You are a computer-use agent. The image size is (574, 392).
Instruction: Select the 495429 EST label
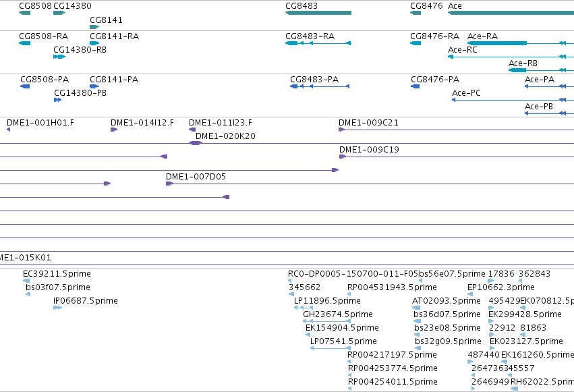pyautogui.click(x=505, y=301)
